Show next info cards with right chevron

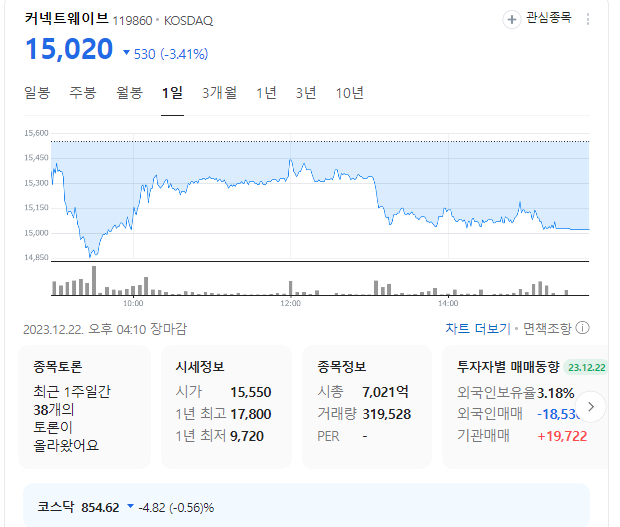tap(591, 406)
